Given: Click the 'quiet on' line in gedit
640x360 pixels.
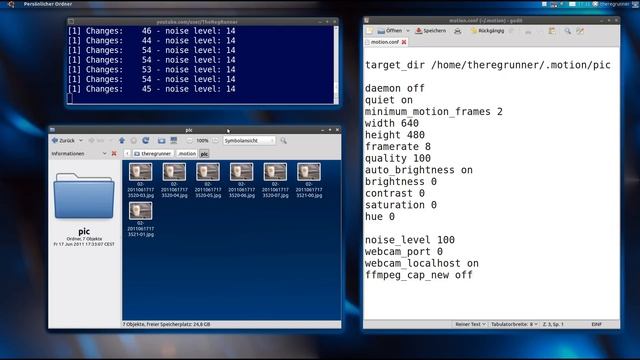Looking at the screenshot, I should tap(389, 100).
